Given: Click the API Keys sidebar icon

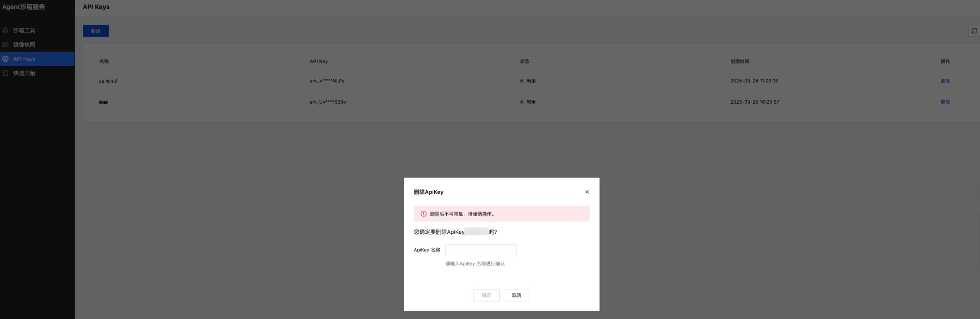Looking at the screenshot, I should tap(5, 59).
